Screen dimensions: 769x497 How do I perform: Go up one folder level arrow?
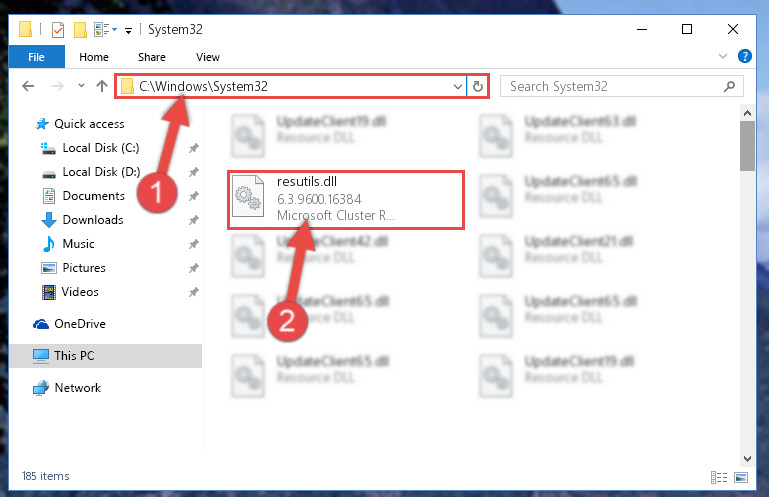(102, 86)
